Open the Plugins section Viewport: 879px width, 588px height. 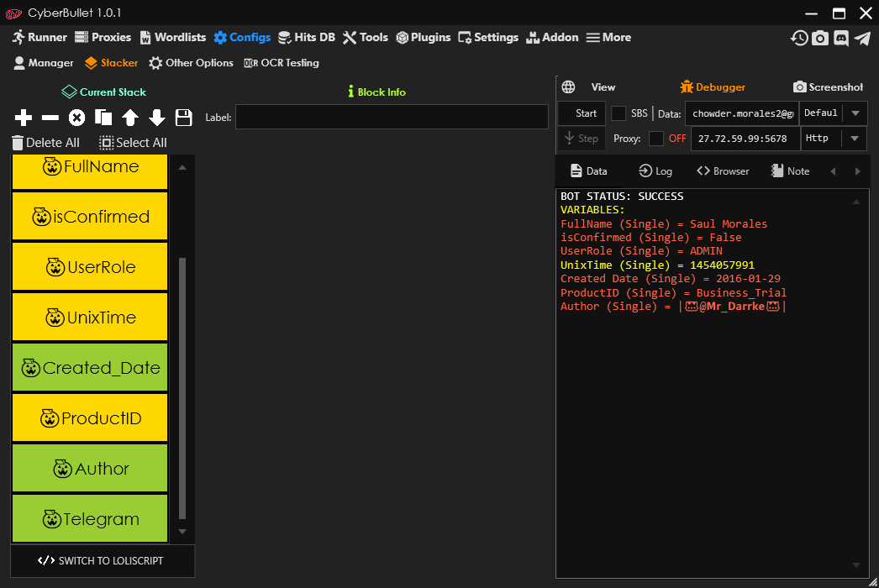point(424,38)
